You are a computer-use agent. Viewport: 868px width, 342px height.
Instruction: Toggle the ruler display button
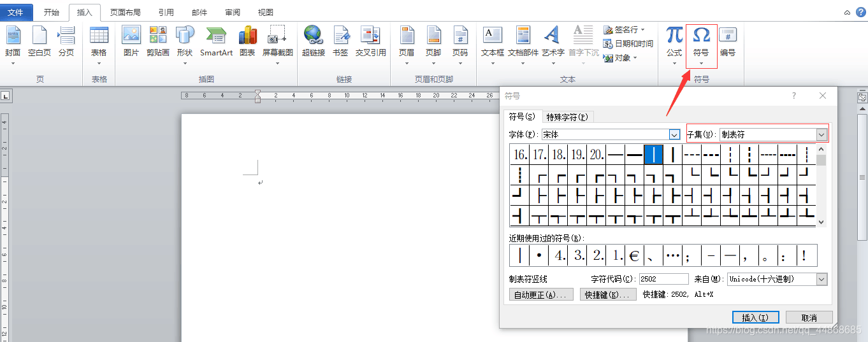pos(862,97)
